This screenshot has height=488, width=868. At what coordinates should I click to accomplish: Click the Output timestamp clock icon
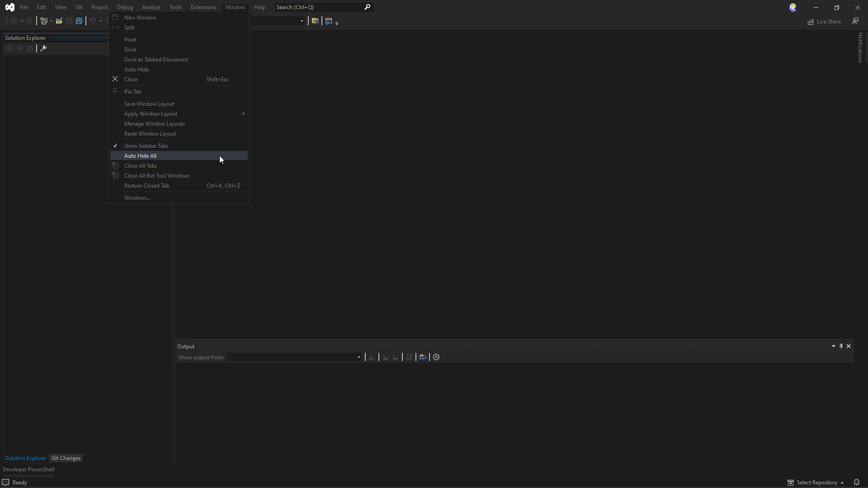[436, 357]
